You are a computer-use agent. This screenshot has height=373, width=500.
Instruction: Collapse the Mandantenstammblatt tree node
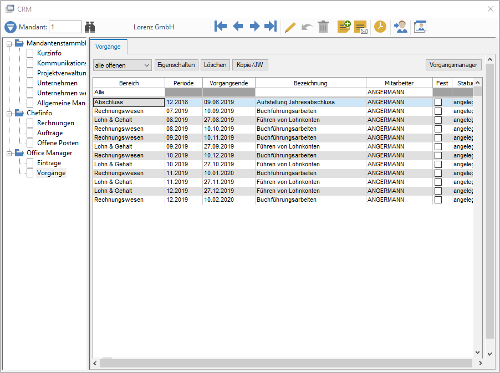pyautogui.click(x=10, y=44)
